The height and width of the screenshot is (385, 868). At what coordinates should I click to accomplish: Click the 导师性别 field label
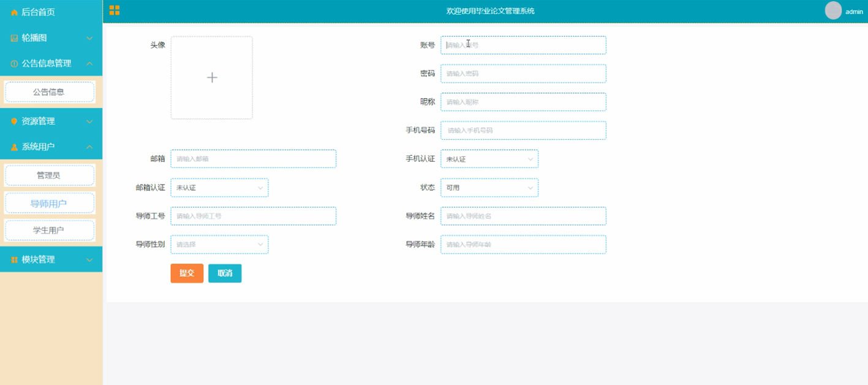(150, 245)
